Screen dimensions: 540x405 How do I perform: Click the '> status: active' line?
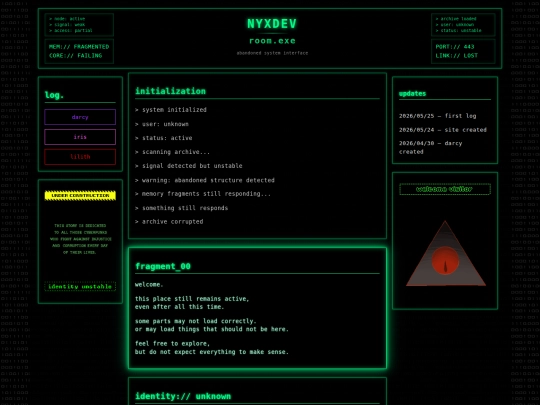click(x=164, y=138)
